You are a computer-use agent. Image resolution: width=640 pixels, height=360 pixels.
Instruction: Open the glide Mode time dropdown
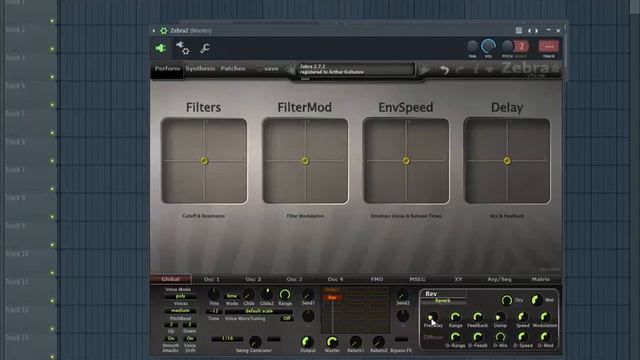(232, 296)
